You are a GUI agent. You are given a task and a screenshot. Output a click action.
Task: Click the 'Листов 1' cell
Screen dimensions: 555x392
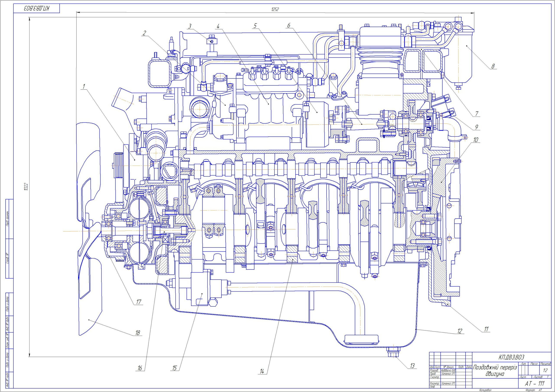click(x=541, y=377)
